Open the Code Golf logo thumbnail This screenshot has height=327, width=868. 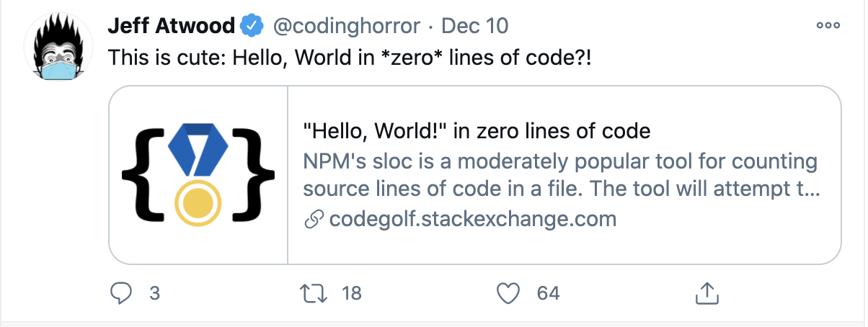[x=198, y=175]
